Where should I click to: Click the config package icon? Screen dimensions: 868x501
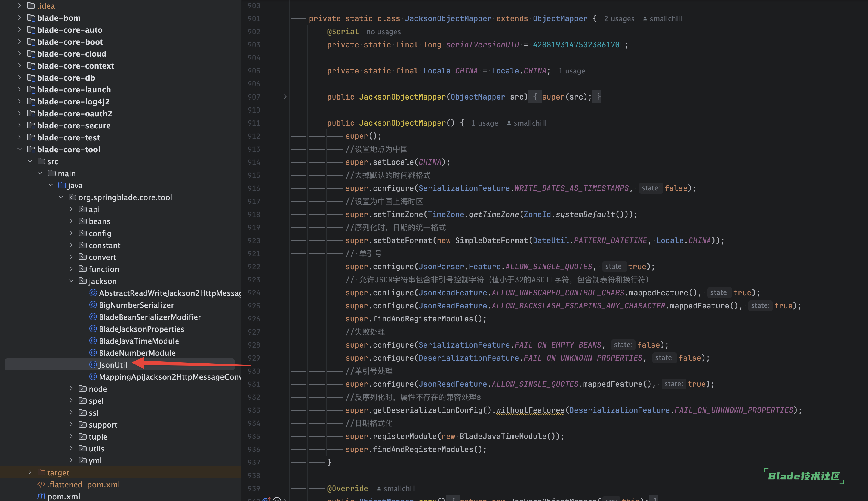pos(83,233)
